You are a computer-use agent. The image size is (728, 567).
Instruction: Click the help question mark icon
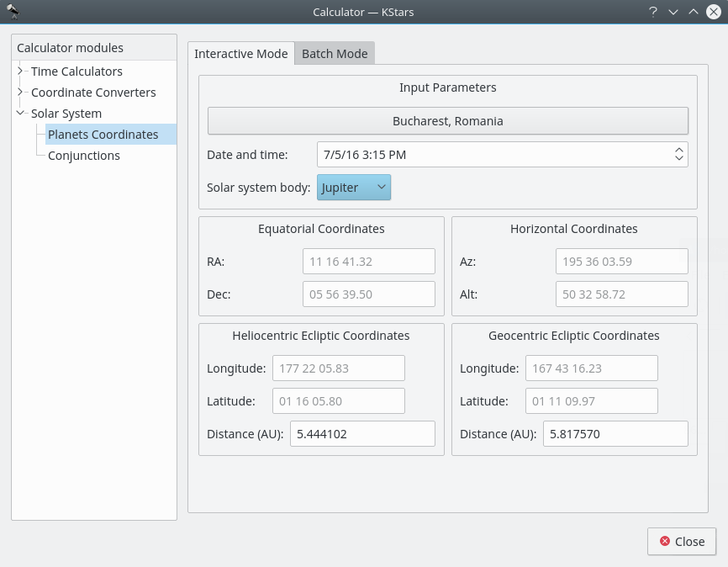click(x=652, y=12)
